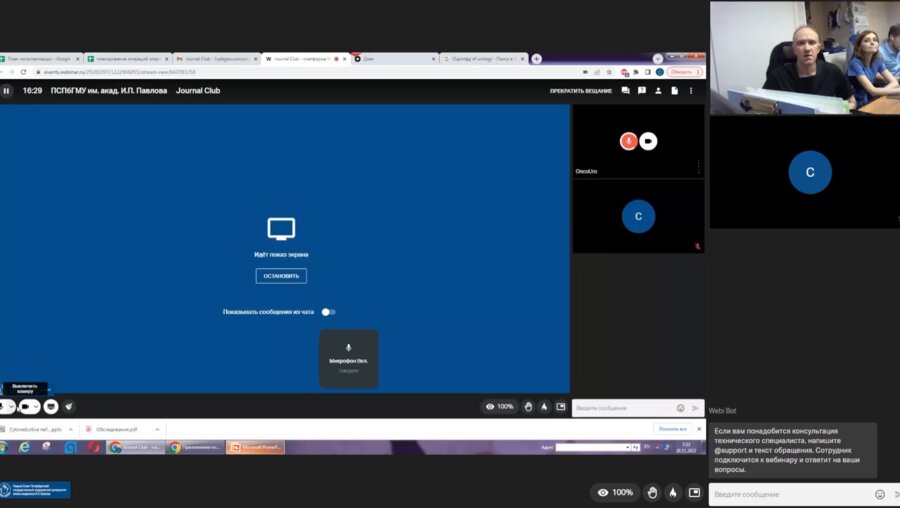
Task: Open three-dot more menu in webinar header
Action: click(x=690, y=91)
